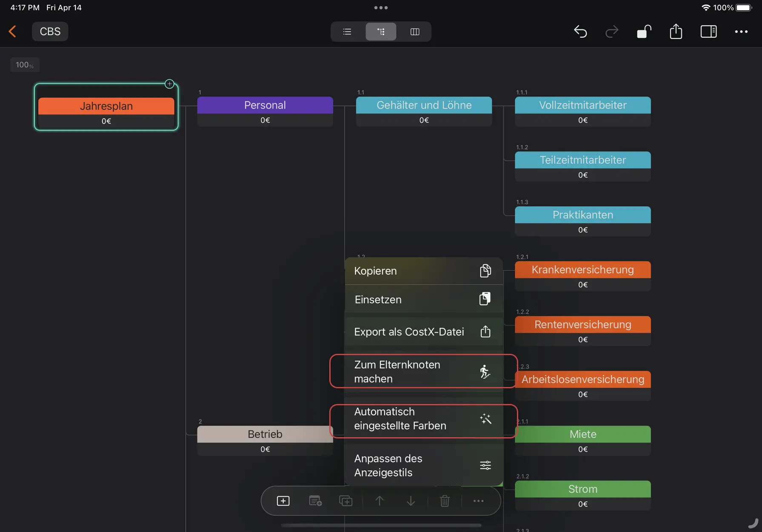
Task: Tap the orange back arrow
Action: 13,31
